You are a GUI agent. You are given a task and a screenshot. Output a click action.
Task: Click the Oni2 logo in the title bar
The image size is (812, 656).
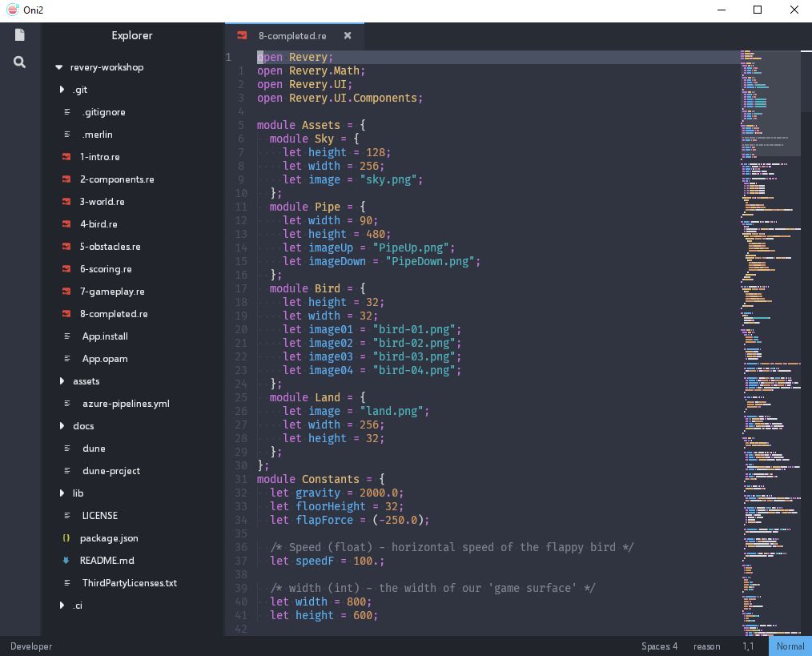pyautogui.click(x=12, y=10)
